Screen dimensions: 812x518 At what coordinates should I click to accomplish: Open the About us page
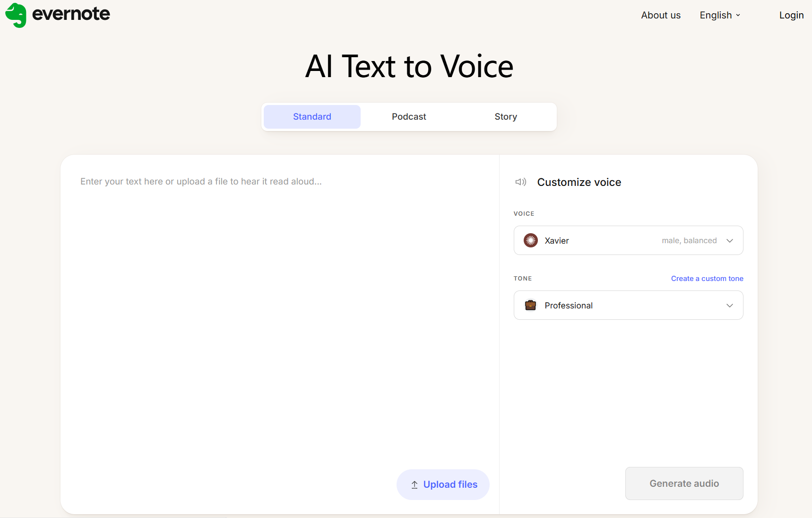tap(660, 15)
